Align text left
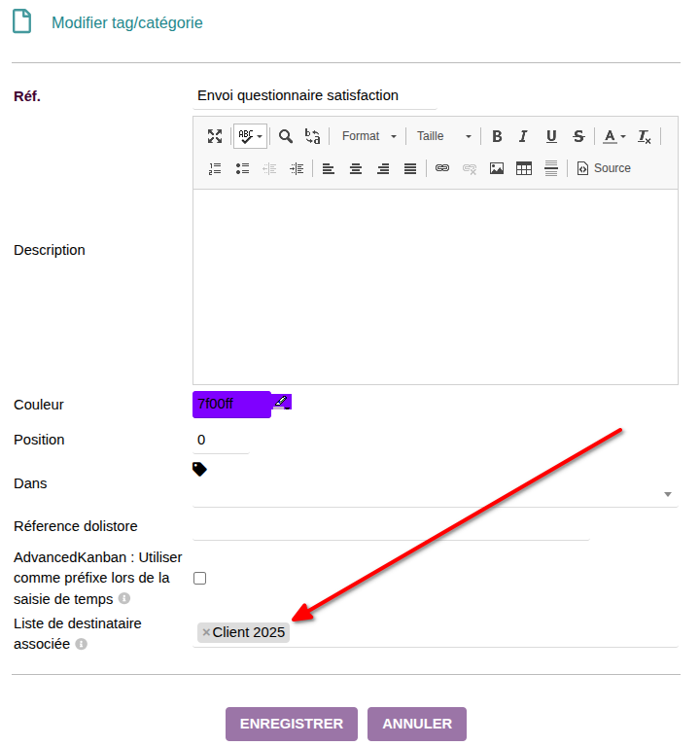 [329, 168]
